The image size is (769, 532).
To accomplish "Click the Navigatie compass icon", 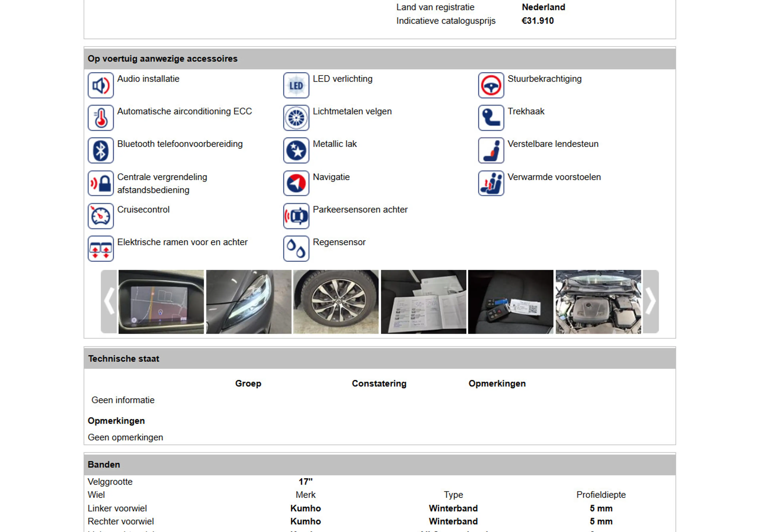I will [x=296, y=183].
